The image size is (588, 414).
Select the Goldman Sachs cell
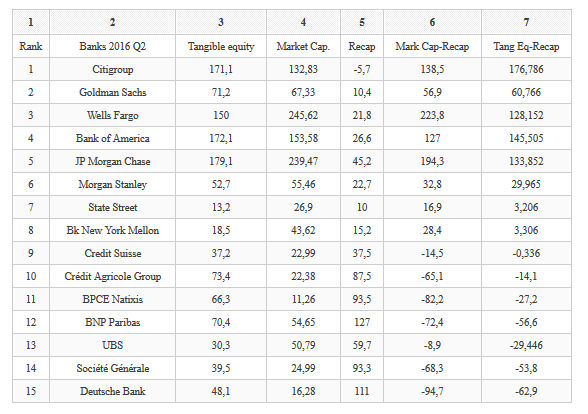click(112, 92)
